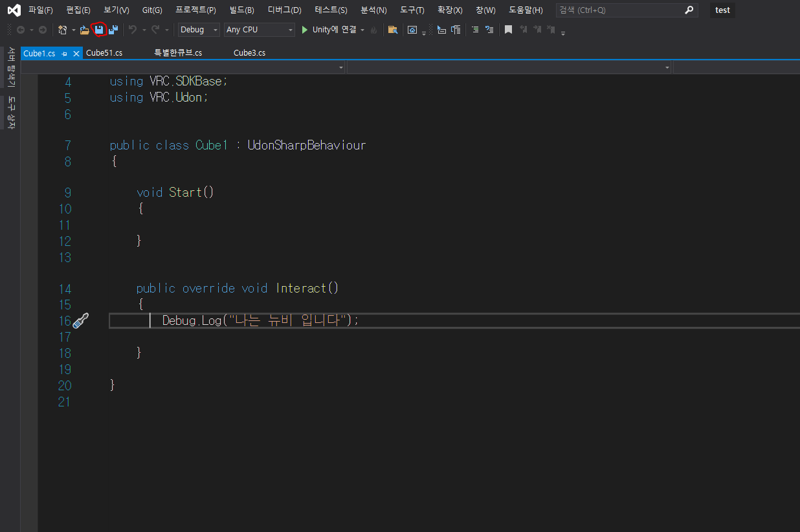Click the VRC.SDKBase text on line 4

tap(186, 81)
